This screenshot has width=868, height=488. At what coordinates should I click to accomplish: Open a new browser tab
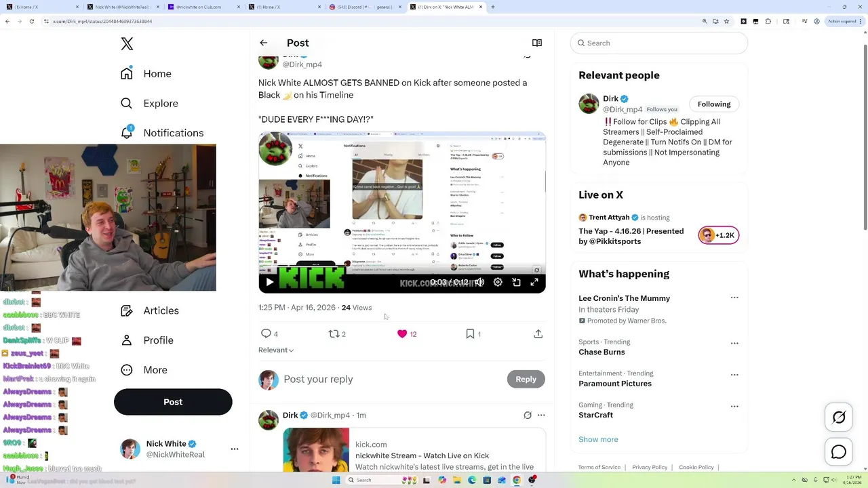pos(493,7)
